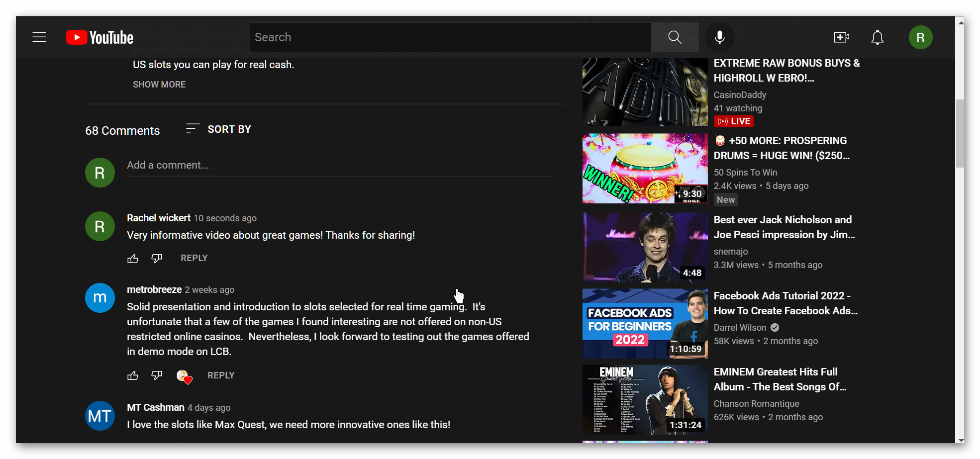Open the Eminem Greatest Hits thumbnail

tap(645, 400)
